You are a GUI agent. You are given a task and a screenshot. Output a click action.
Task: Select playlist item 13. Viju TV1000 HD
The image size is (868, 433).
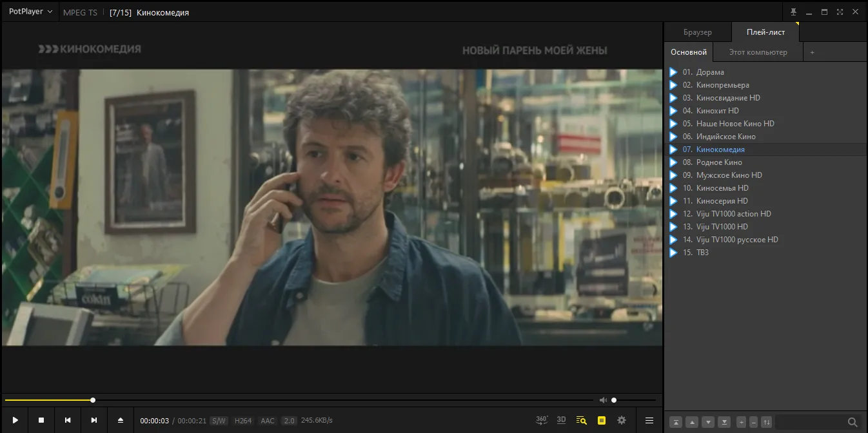(765, 227)
